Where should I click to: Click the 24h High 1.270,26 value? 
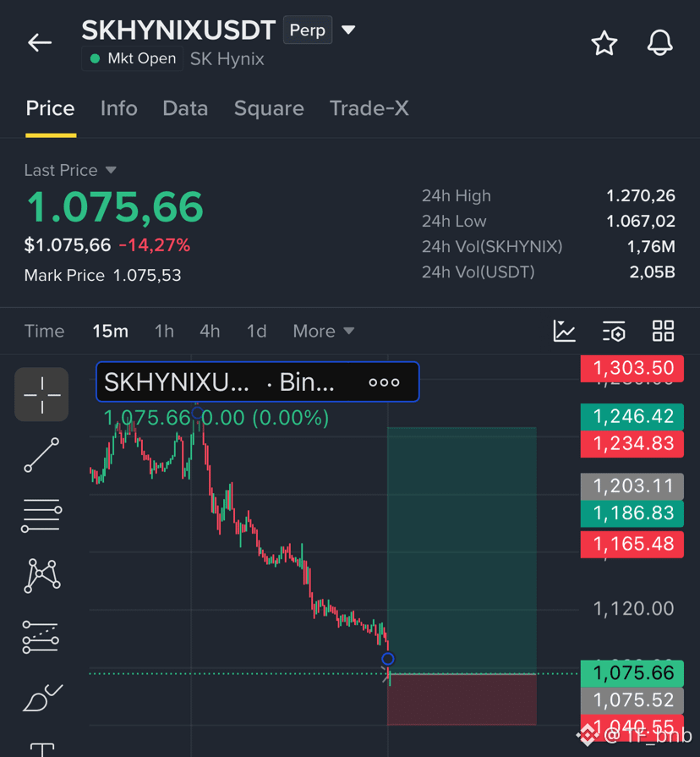[641, 195]
